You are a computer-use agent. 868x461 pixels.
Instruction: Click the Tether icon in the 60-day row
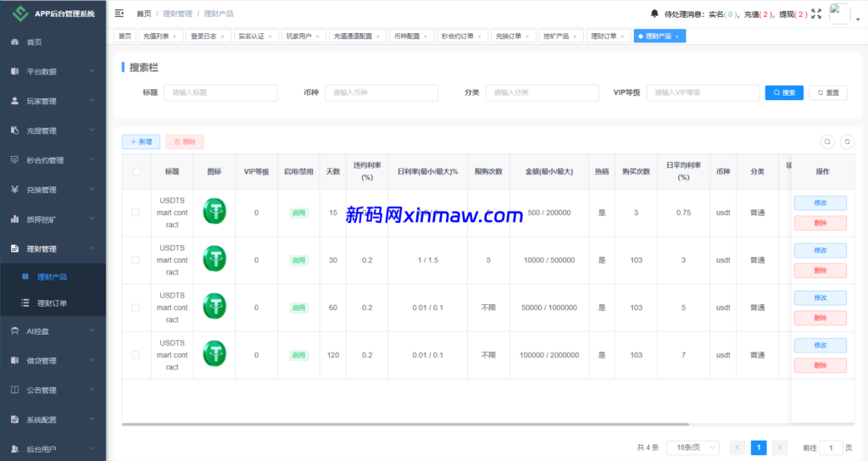coord(214,306)
